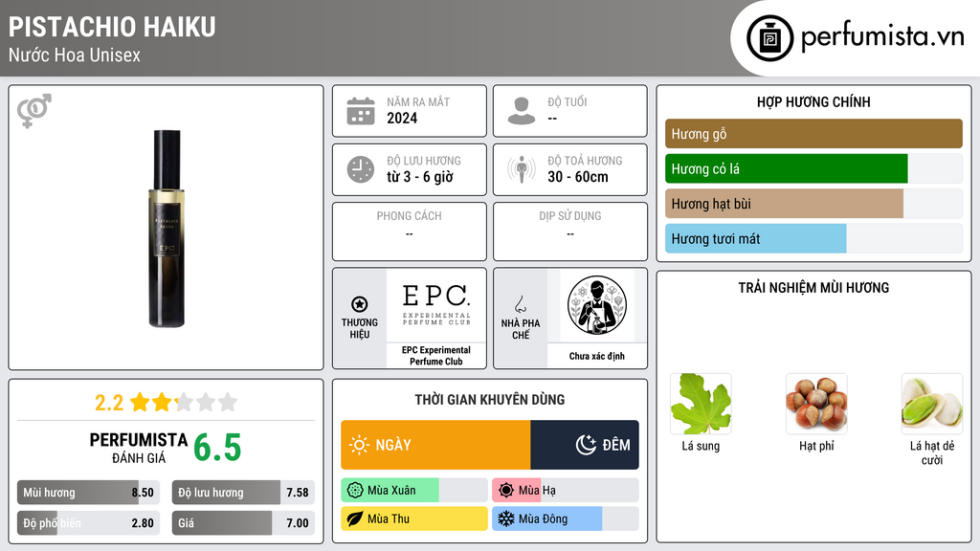Image resolution: width=980 pixels, height=551 pixels.
Task: Click the unisex gender symbol icon
Action: (x=33, y=111)
